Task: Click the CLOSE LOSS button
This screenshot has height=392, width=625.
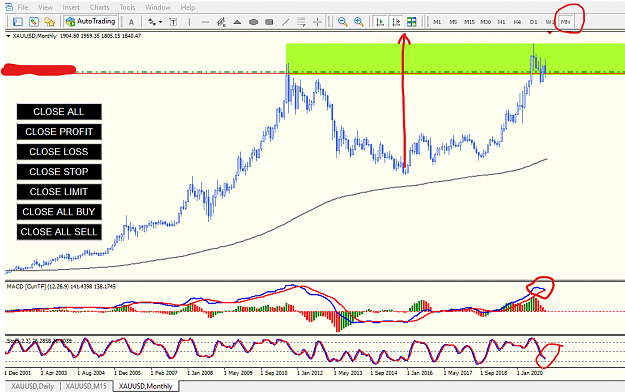Action: click(59, 152)
